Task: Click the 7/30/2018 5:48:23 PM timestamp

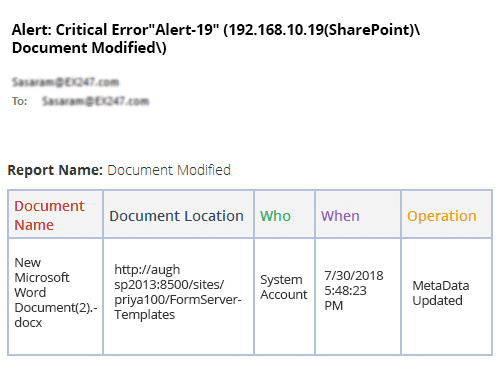Action: 354,290
